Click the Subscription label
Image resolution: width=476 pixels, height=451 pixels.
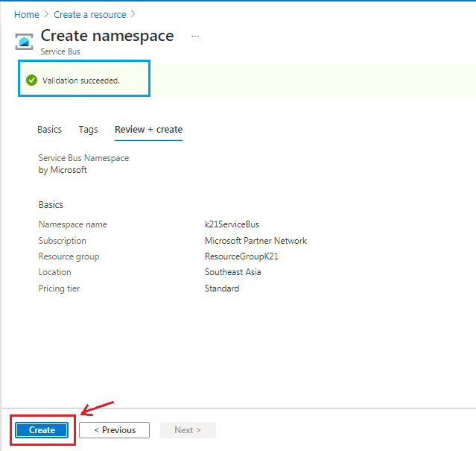click(63, 241)
